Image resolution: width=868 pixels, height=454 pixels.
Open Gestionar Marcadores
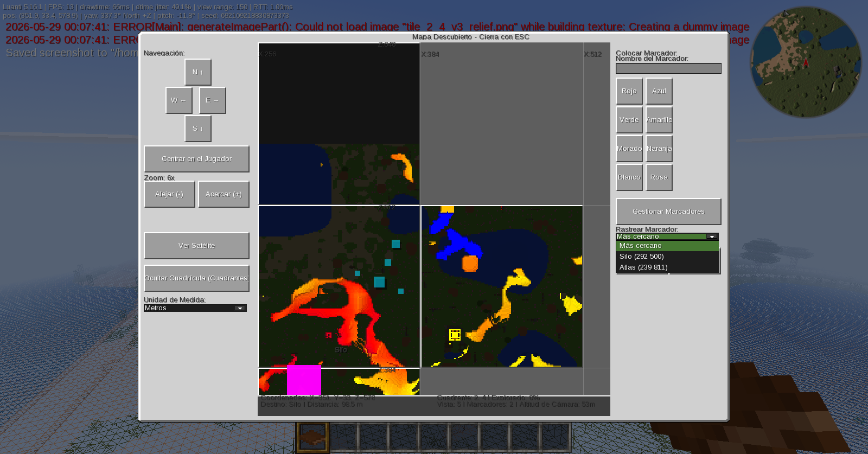click(668, 212)
